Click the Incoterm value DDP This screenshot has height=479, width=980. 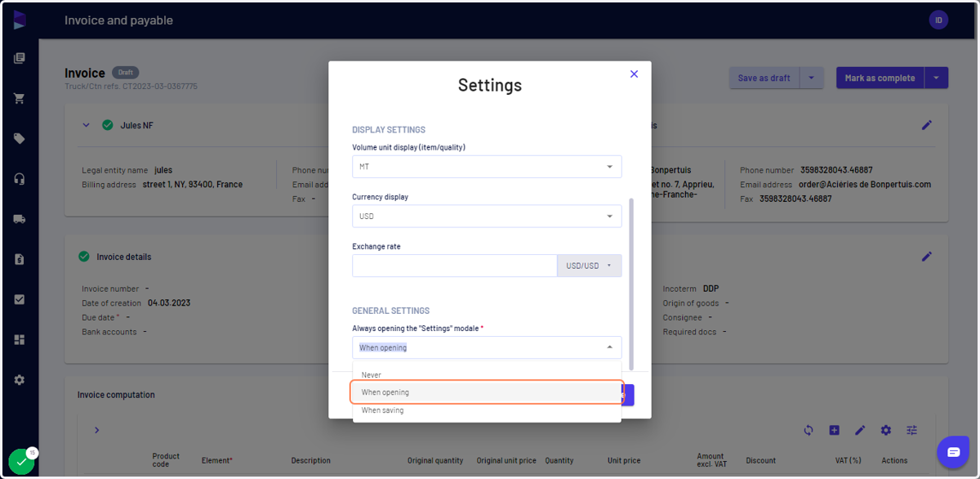tap(711, 289)
